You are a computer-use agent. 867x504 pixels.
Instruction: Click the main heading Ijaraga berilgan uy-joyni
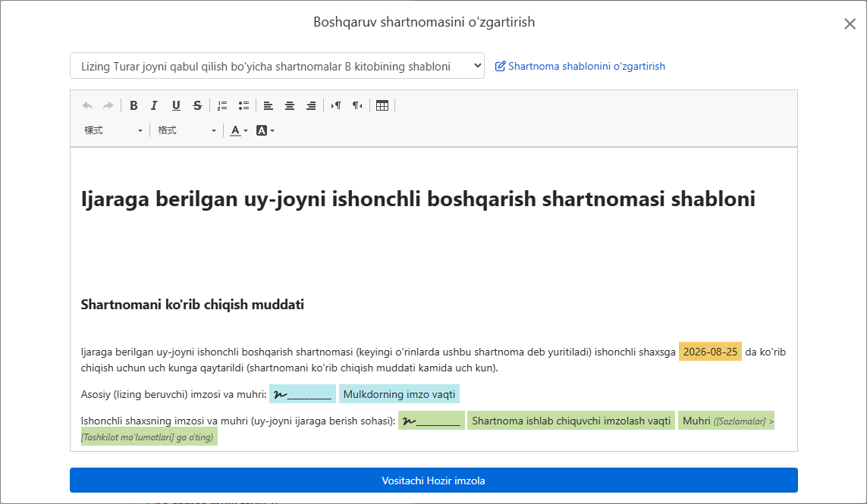[418, 199]
